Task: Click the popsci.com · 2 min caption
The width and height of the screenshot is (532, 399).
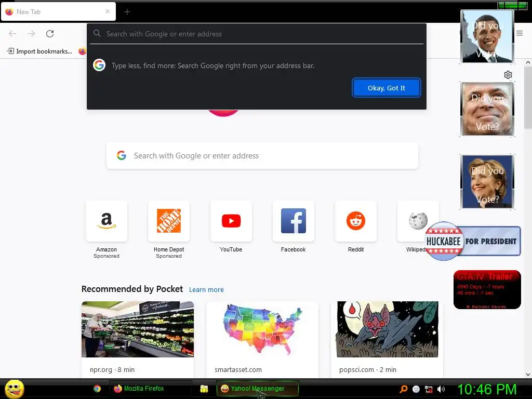Action: pos(368,370)
